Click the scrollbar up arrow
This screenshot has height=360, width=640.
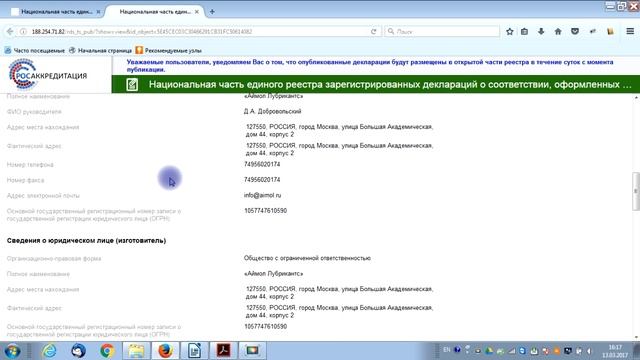click(636, 98)
